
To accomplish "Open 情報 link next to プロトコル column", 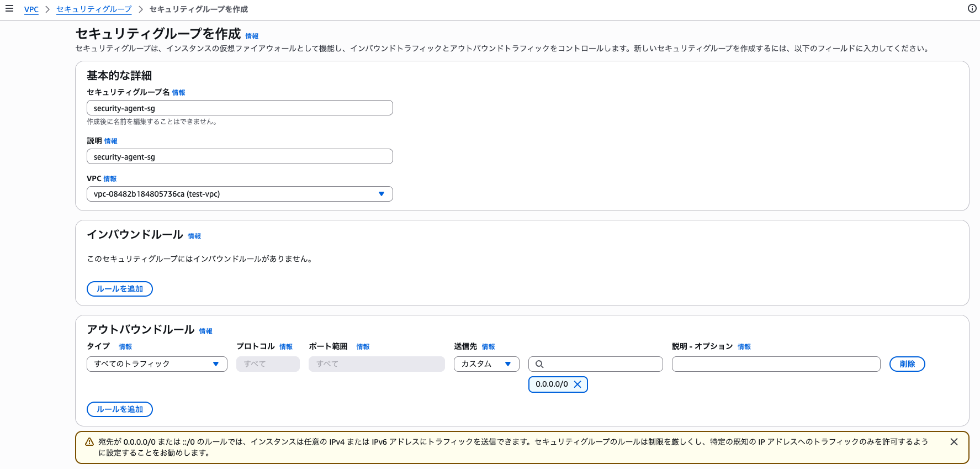I will click(x=286, y=347).
